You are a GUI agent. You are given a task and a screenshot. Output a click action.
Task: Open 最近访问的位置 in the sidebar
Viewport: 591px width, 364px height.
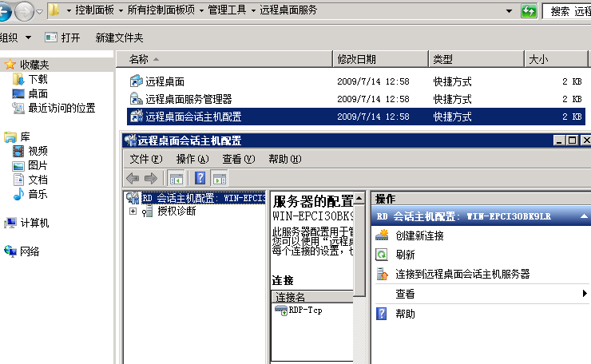[x=61, y=108]
